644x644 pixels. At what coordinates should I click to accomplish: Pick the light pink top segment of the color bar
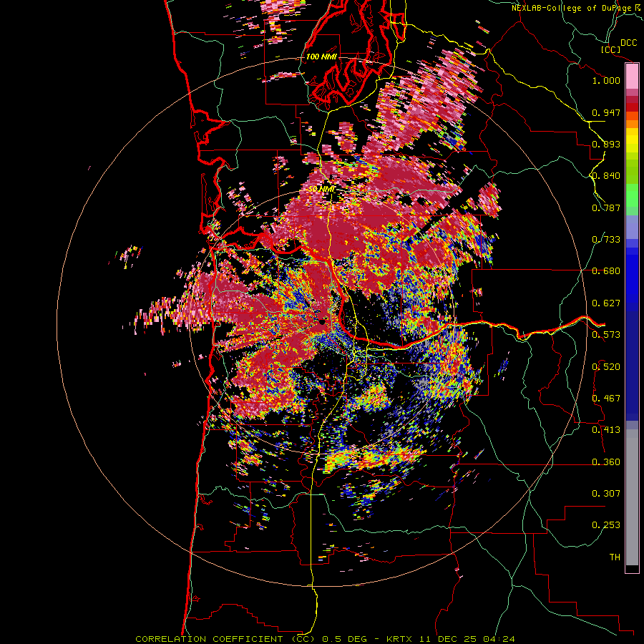632,76
